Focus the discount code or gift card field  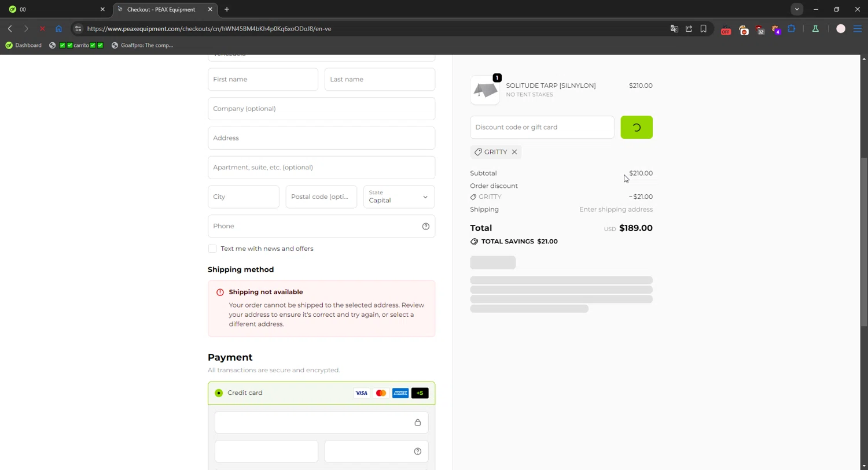click(542, 127)
